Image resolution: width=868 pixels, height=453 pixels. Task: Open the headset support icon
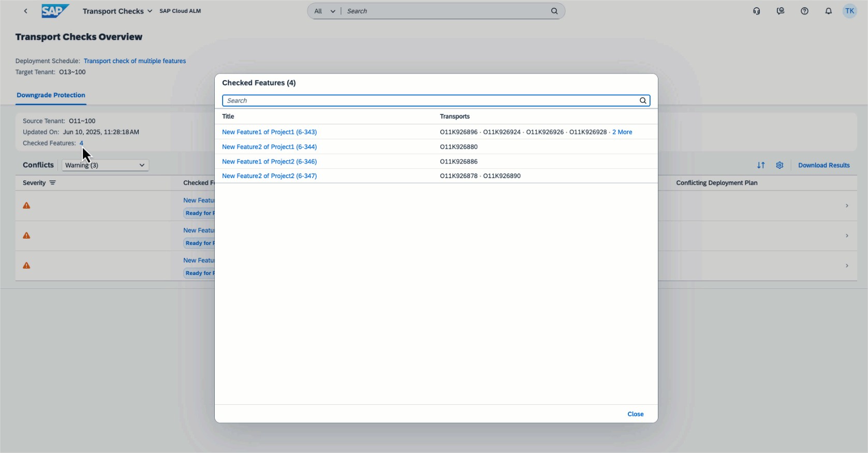(756, 11)
